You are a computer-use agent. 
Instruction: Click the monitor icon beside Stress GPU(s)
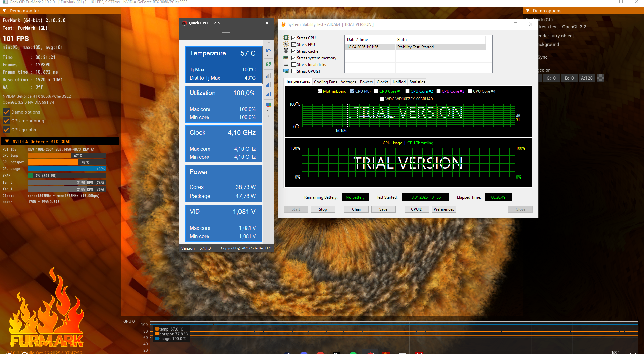point(286,71)
